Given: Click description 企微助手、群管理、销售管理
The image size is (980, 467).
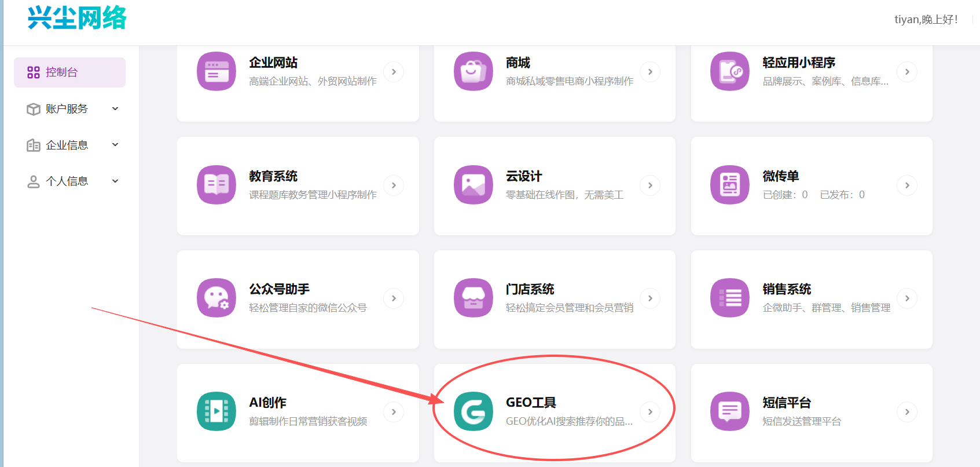Looking at the screenshot, I should tap(827, 308).
